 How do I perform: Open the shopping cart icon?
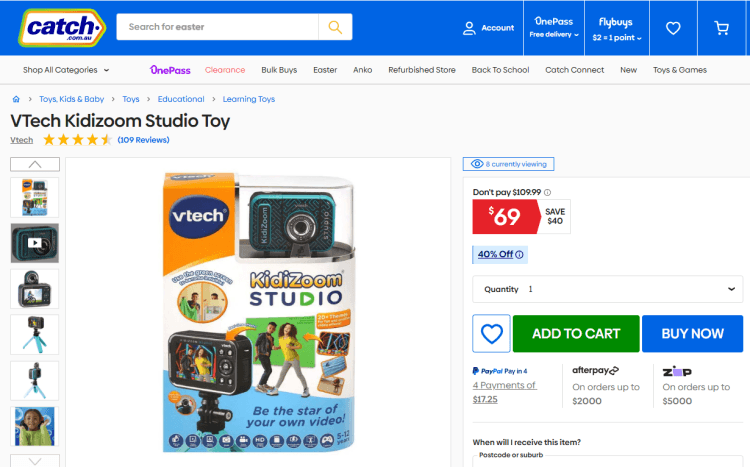[721, 28]
